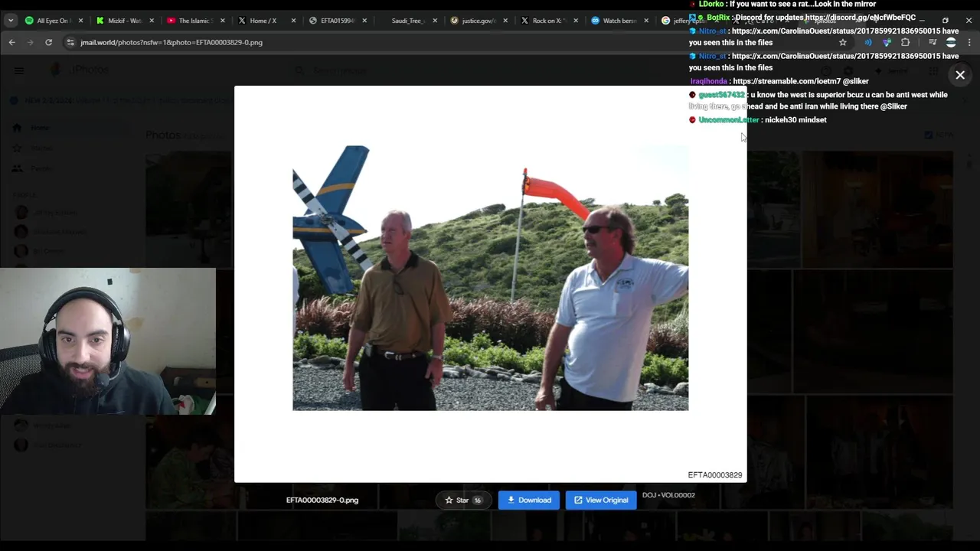Download the photo
The height and width of the screenshot is (551, 980).
[529, 500]
